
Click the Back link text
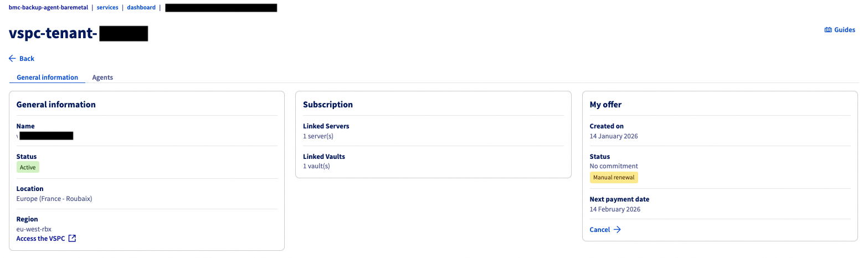27,59
